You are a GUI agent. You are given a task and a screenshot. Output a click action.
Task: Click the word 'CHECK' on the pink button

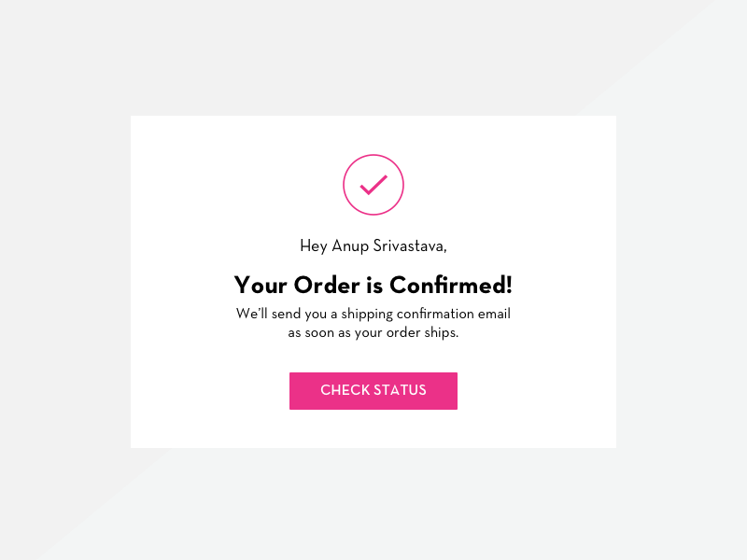point(345,390)
